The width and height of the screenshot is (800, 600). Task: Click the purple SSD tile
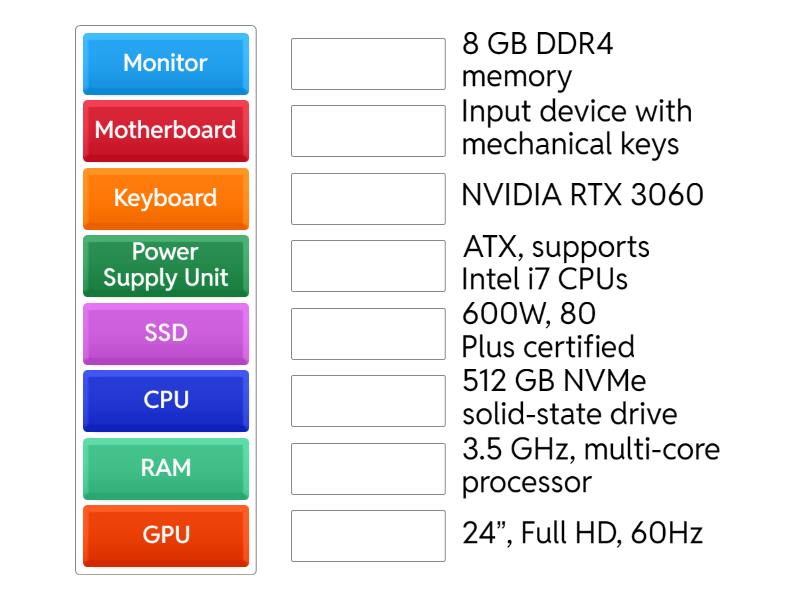click(x=166, y=333)
